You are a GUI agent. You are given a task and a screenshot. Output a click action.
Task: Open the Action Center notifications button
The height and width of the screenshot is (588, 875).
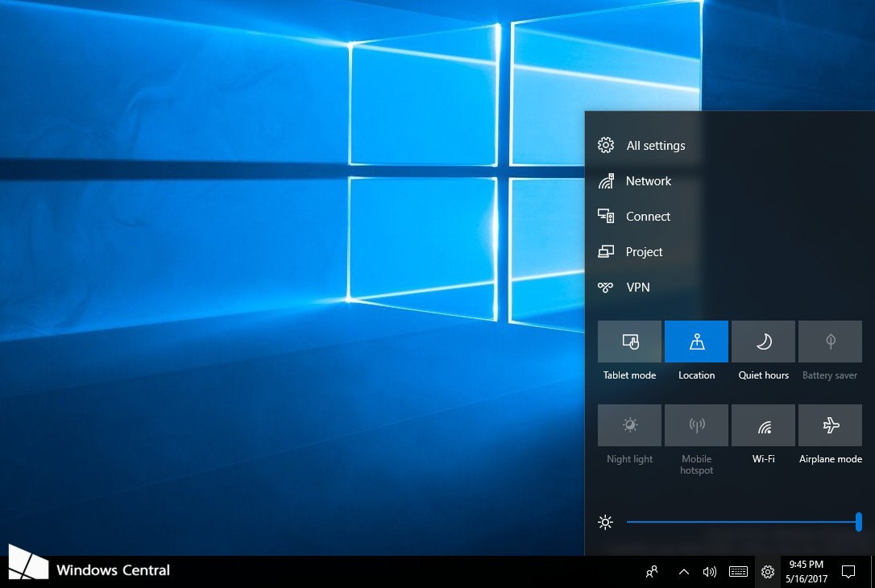[x=848, y=572]
